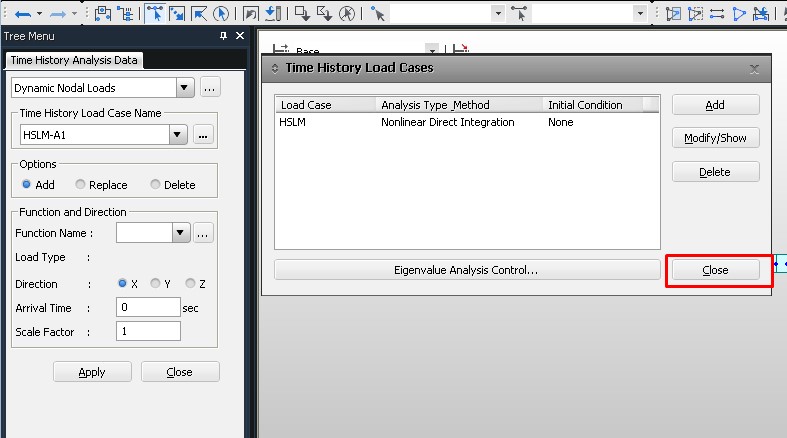Expand the Time History Load Case Name dropdown
Image resolution: width=787 pixels, height=438 pixels.
tap(177, 135)
